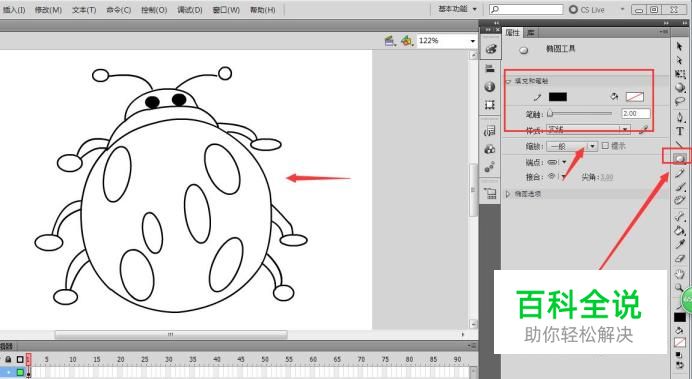Click the stroke (笔触) thickness slider handle
Viewport: 692px width, 379px height.
(x=550, y=114)
